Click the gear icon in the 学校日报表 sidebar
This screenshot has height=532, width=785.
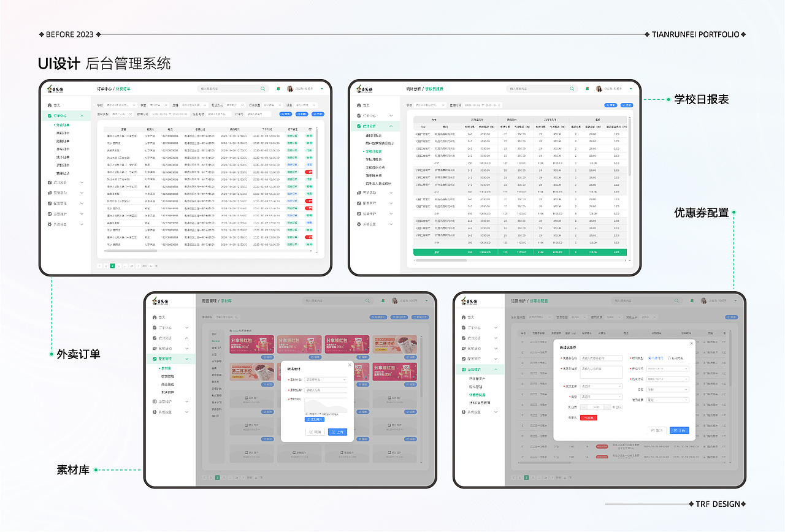(359, 224)
